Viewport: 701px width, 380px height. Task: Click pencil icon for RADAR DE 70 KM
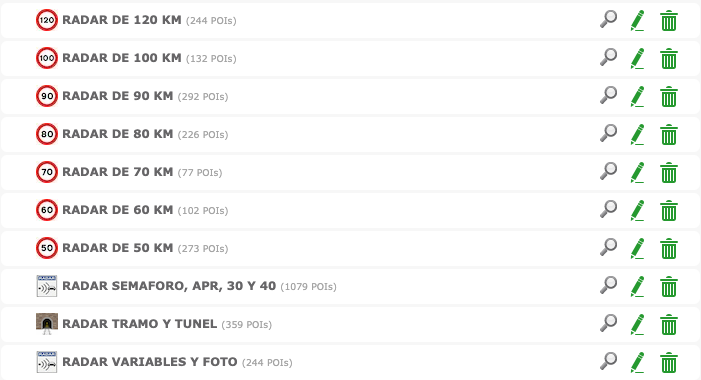tap(638, 173)
